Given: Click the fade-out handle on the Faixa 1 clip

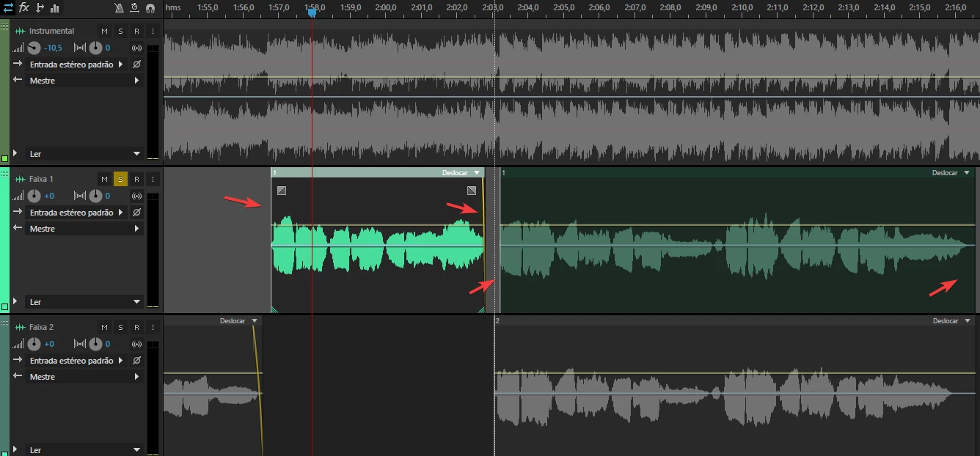Looking at the screenshot, I should point(472,191).
